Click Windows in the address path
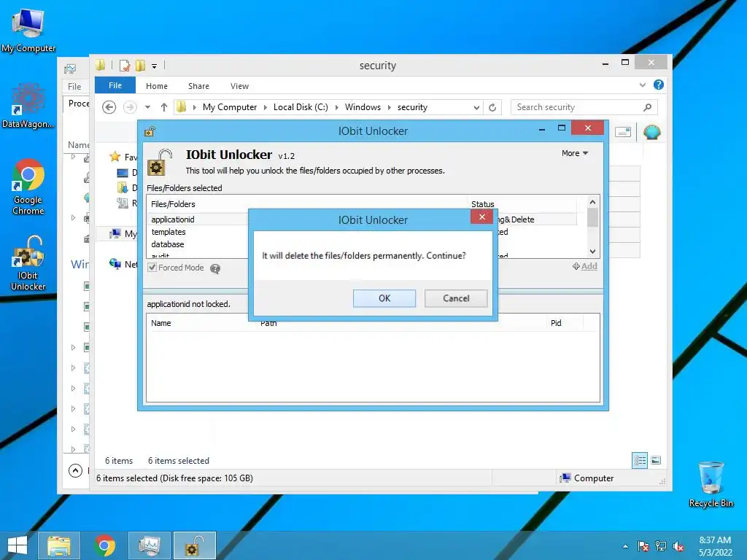Viewport: 747px width, 560px height. (x=363, y=107)
